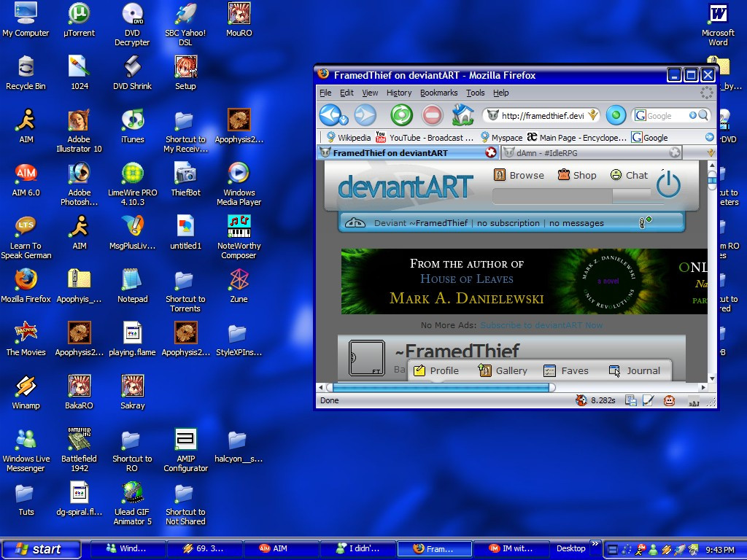This screenshot has width=747, height=560.
Task: Click the red Stop loading button
Action: pos(432,115)
